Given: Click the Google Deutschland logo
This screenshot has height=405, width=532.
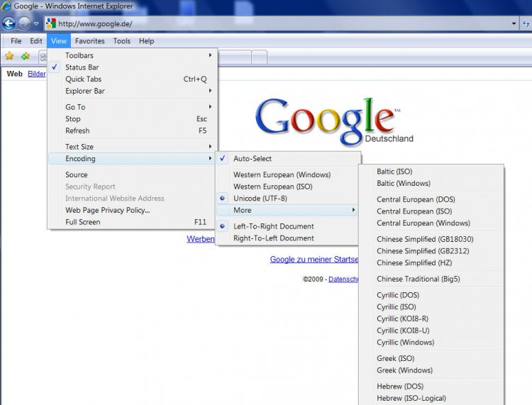Looking at the screenshot, I should point(334,121).
